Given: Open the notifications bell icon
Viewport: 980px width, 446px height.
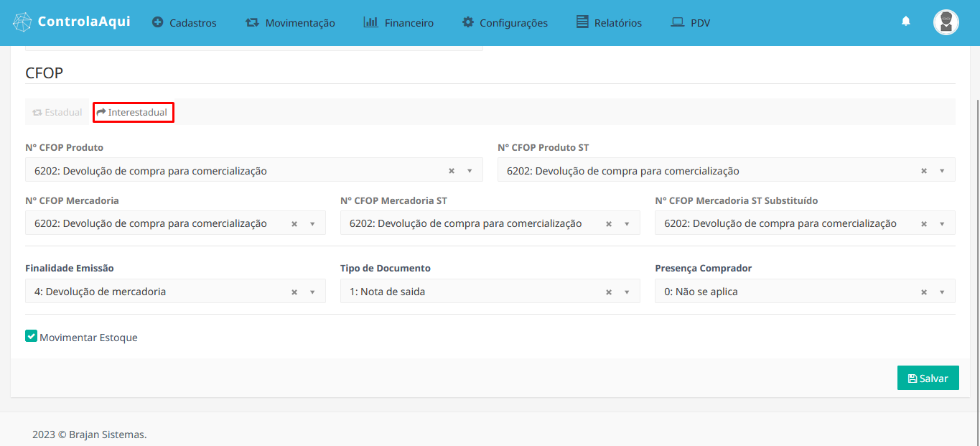Looking at the screenshot, I should point(905,22).
